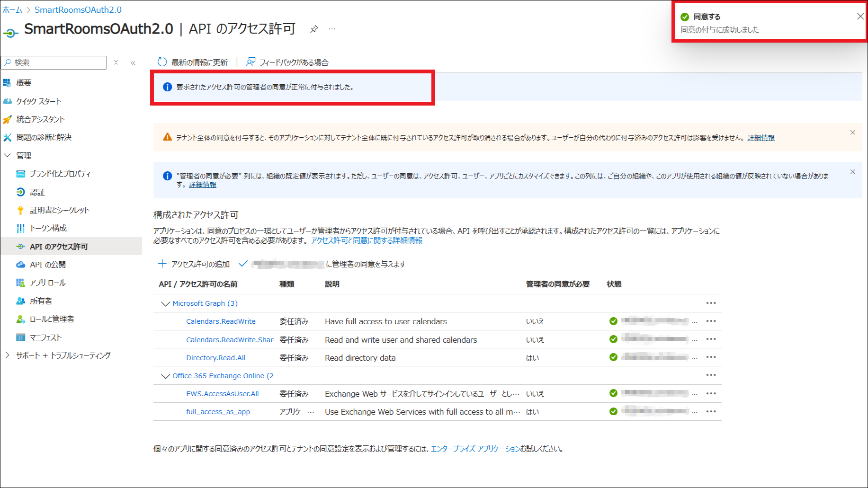Pin the API permissions page
868x488 pixels.
point(313,29)
